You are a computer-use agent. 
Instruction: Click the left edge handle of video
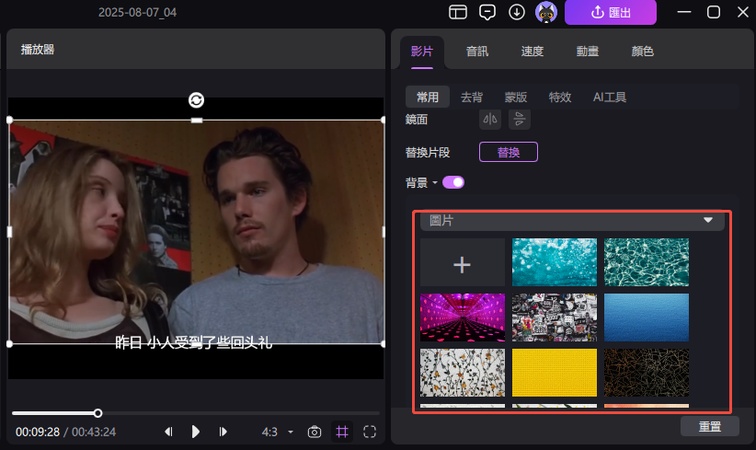(10, 232)
